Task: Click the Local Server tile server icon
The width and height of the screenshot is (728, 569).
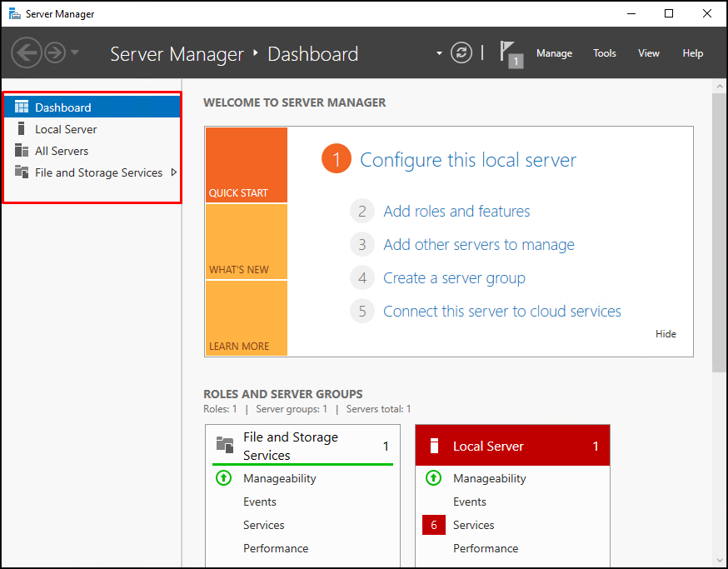Action: [x=434, y=446]
